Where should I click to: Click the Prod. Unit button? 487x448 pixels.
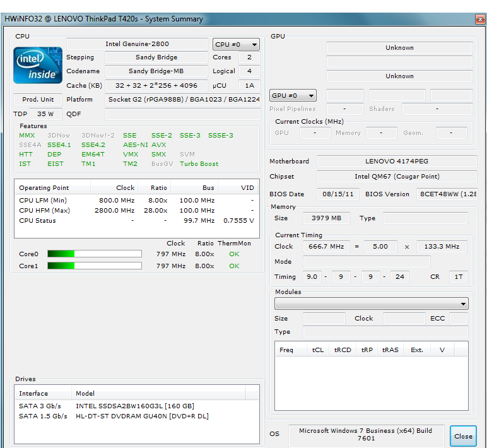point(38,100)
